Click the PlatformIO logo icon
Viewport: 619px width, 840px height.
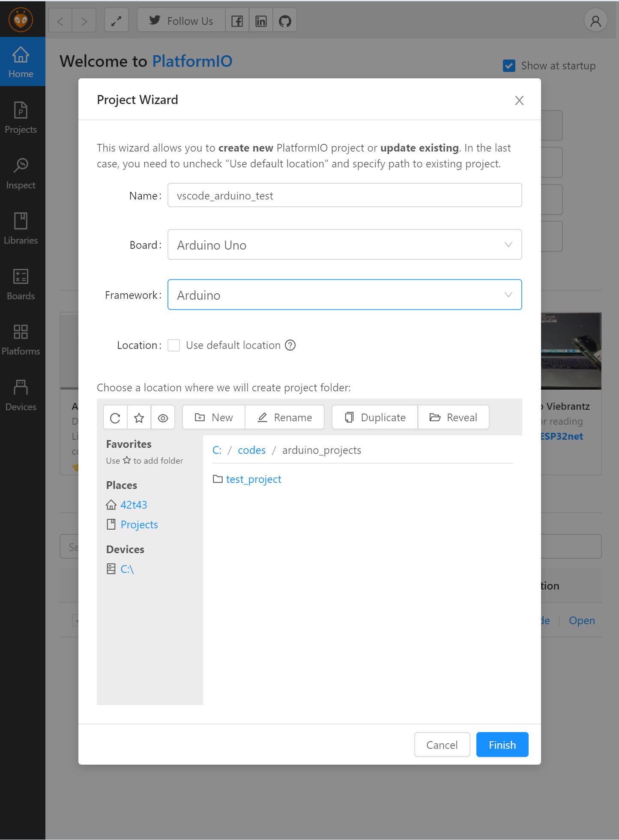click(x=21, y=20)
